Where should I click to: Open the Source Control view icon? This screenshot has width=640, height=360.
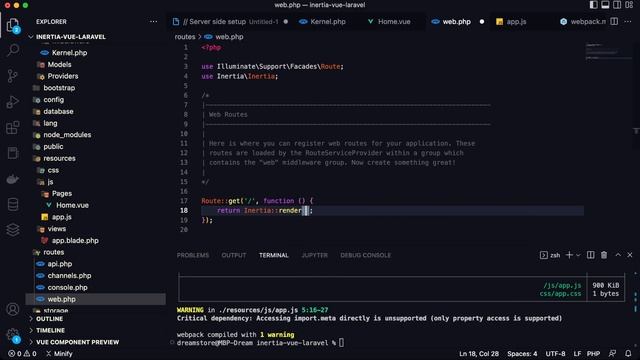pos(13,76)
